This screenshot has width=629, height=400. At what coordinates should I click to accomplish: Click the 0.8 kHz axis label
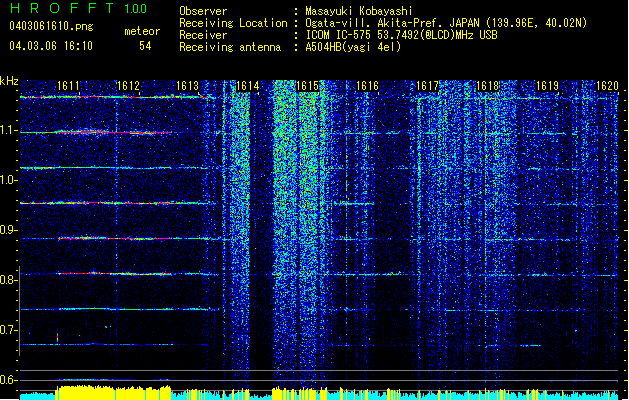click(9, 280)
